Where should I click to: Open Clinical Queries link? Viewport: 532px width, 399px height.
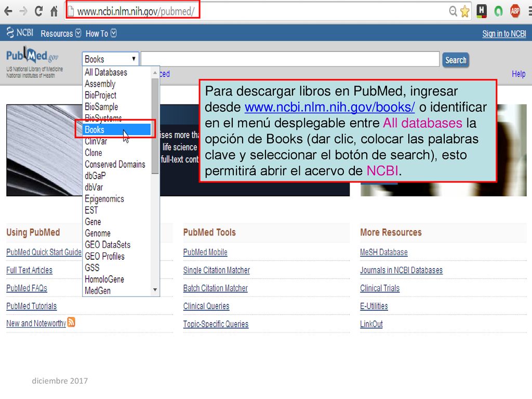tap(206, 306)
